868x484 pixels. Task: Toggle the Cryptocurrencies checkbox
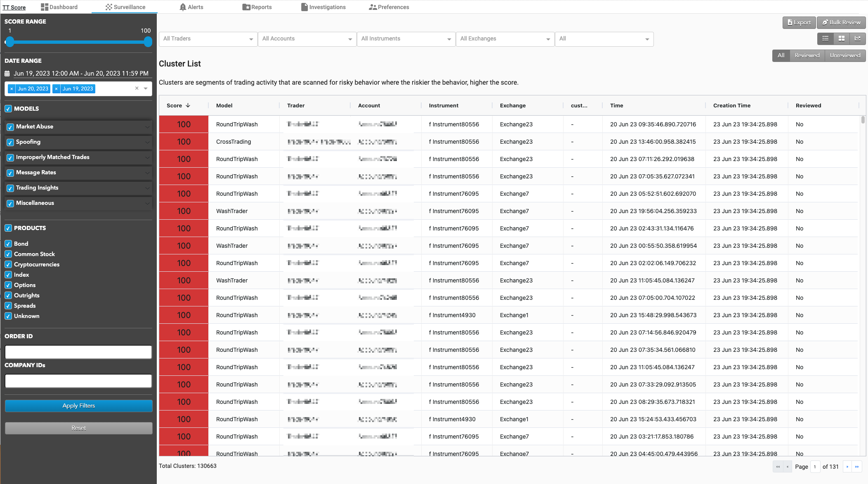[8, 264]
